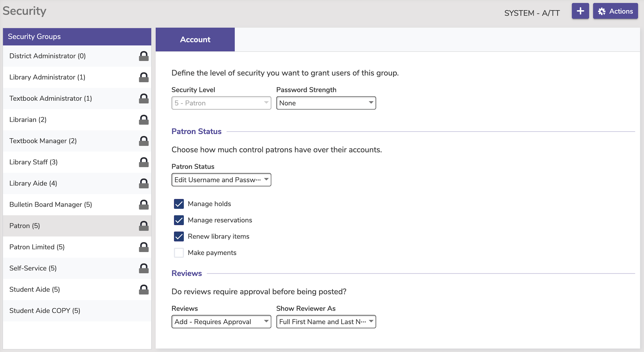
Task: Click the lock icon on Patron (5) row
Action: coord(144,226)
